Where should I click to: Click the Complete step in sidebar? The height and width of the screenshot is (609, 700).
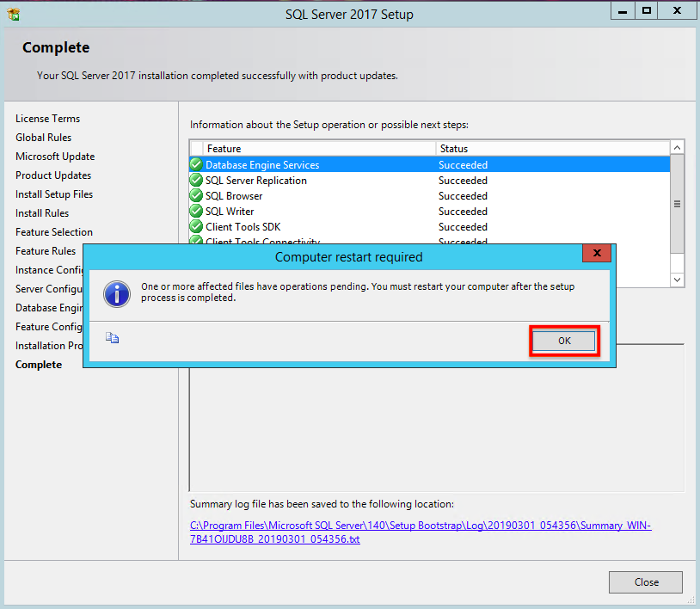pos(39,365)
